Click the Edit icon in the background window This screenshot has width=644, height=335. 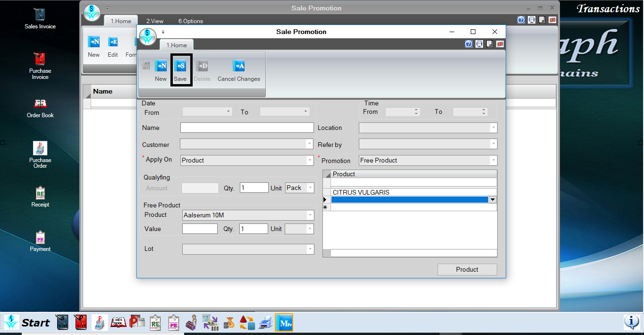[x=113, y=43]
